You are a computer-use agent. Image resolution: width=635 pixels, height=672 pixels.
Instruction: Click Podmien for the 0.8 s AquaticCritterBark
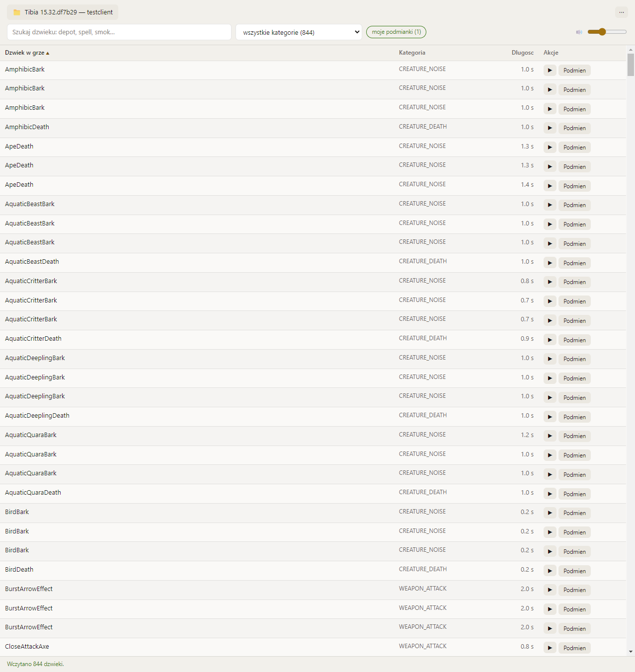coord(574,282)
